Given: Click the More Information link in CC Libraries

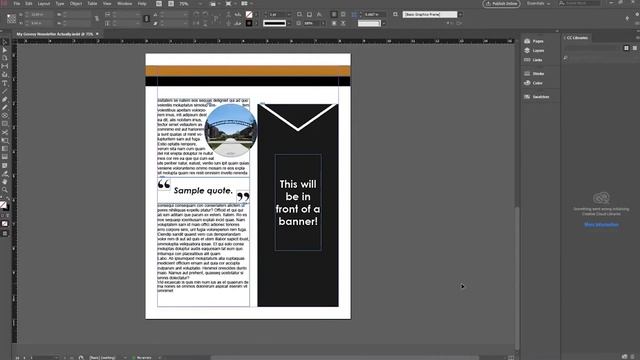Looking at the screenshot, I should 601,225.
